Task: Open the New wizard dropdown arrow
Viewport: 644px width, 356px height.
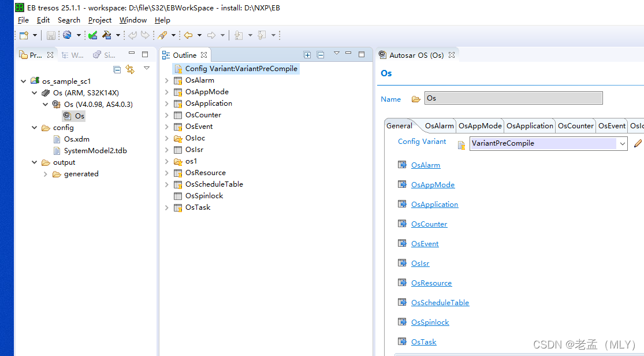Action: [x=35, y=35]
